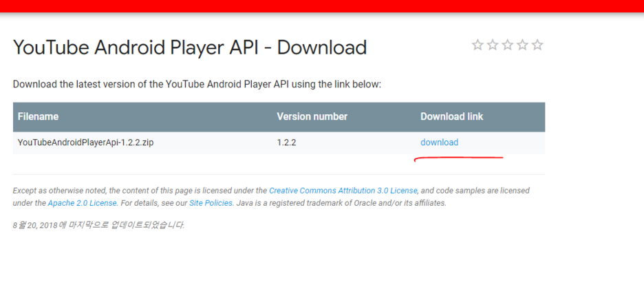The image size is (644, 307).
Task: Rate the page five stars
Action: 537,45
